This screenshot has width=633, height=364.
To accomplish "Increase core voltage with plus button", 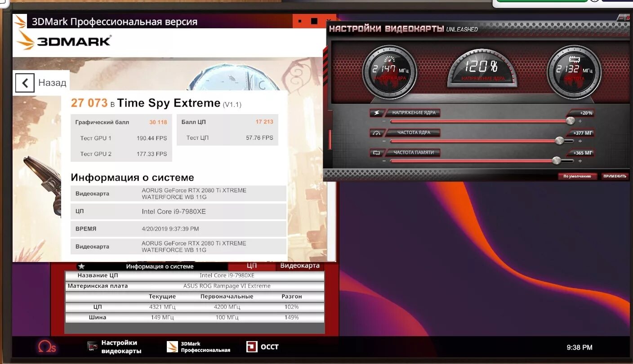I will click(580, 121).
